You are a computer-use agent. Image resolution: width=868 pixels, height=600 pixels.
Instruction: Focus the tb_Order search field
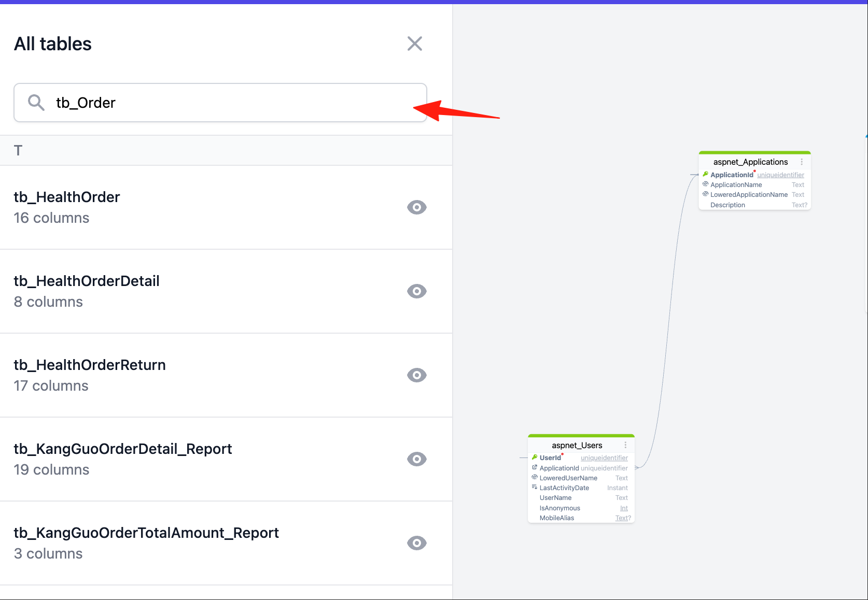220,103
